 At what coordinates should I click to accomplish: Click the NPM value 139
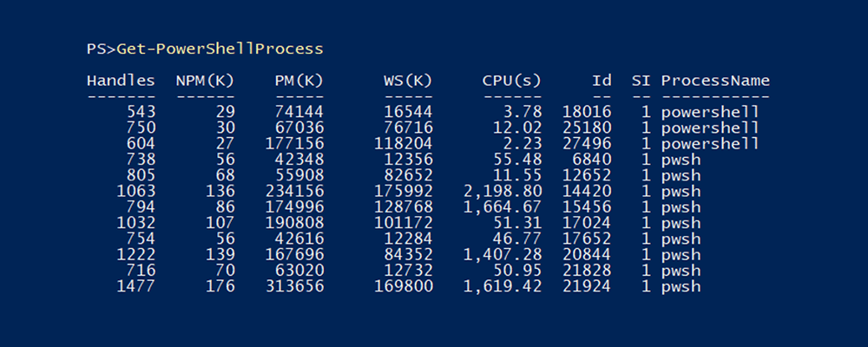pyautogui.click(x=220, y=255)
